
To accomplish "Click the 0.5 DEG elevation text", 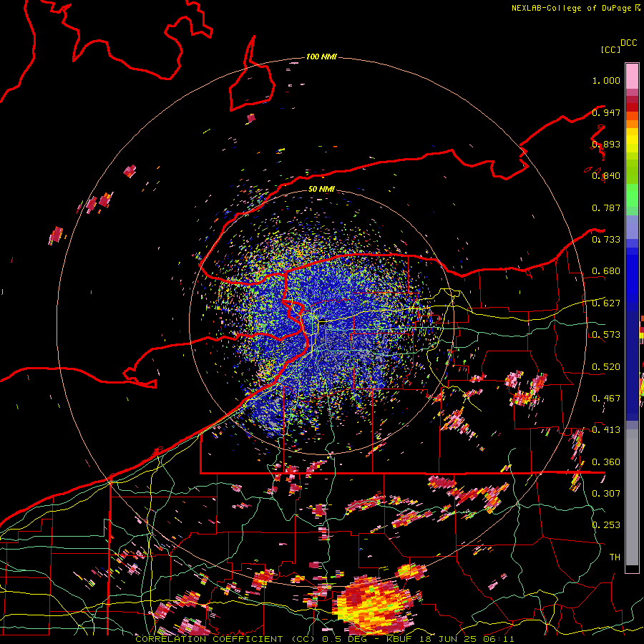I will (x=346, y=639).
